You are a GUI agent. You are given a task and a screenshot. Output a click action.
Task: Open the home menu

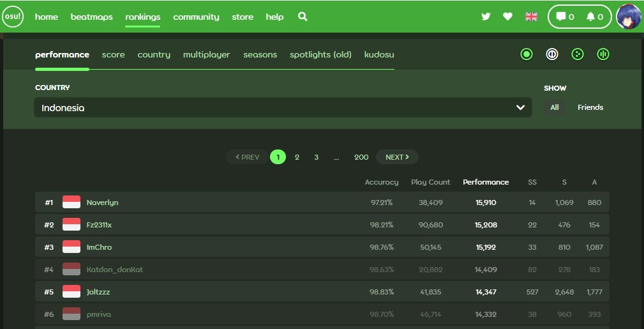(x=47, y=17)
